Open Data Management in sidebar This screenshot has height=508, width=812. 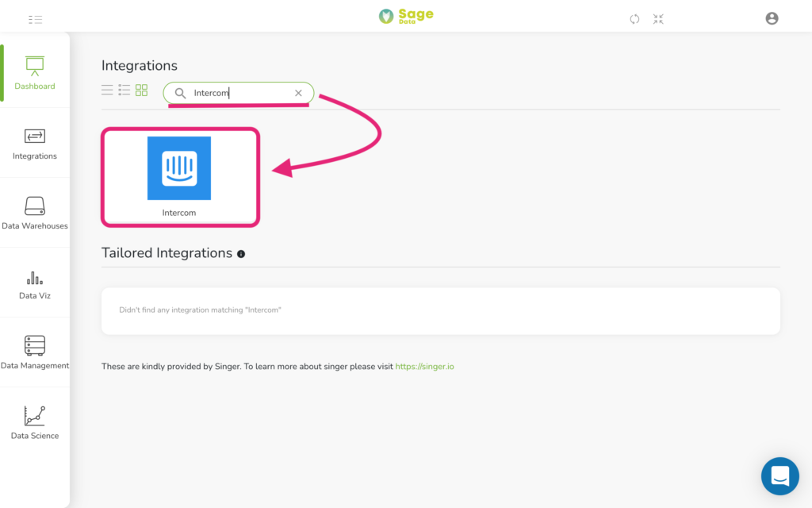35,353
